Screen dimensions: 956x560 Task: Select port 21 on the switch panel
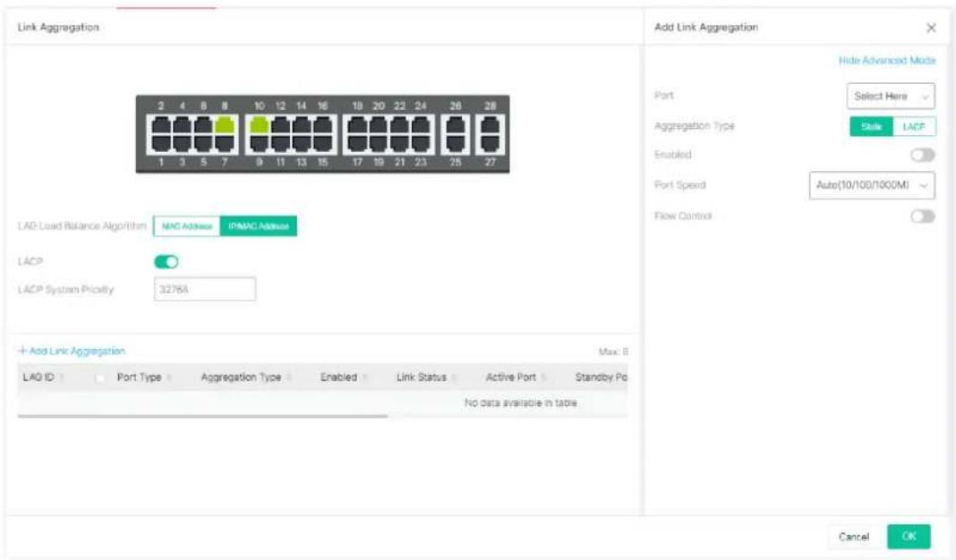pyautogui.click(x=400, y=143)
